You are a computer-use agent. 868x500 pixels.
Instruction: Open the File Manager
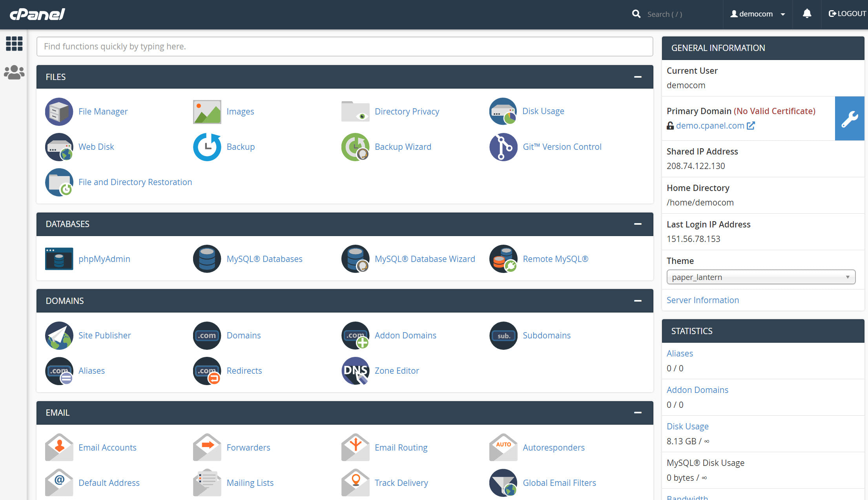point(103,111)
